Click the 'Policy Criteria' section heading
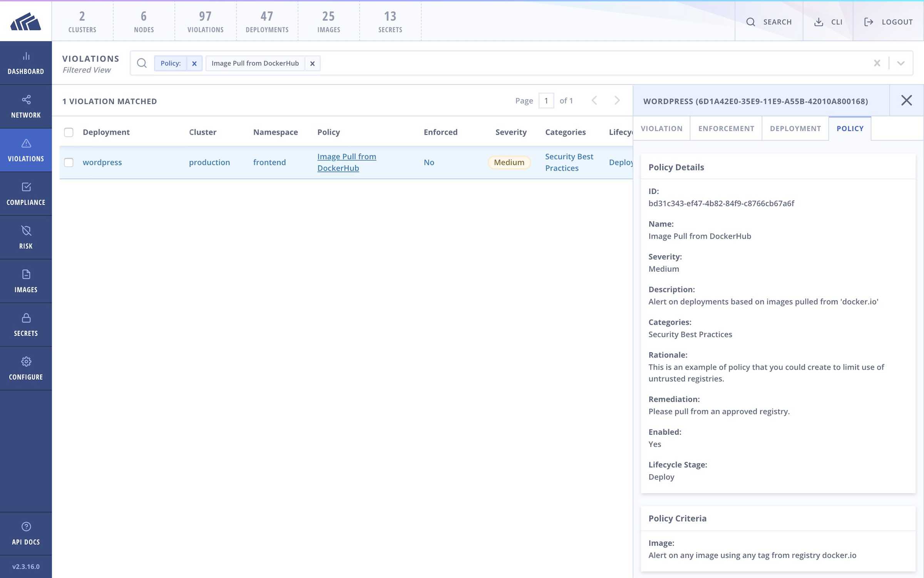924x578 pixels. 677,518
